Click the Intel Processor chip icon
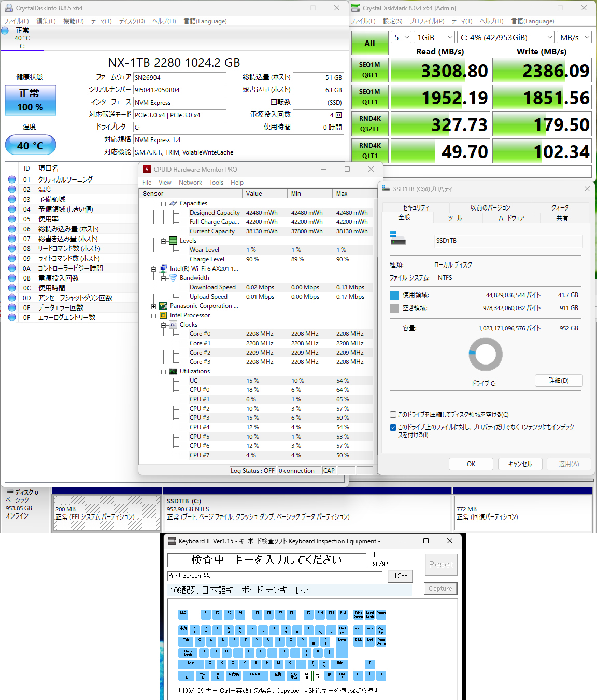 (x=163, y=315)
